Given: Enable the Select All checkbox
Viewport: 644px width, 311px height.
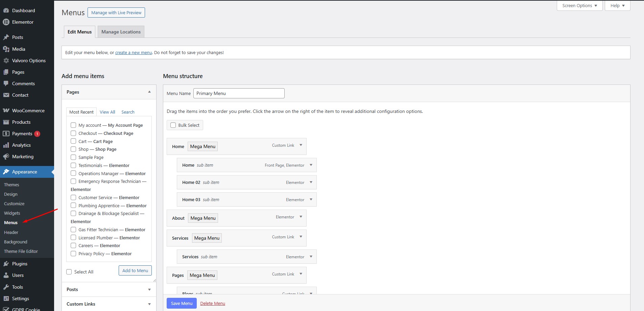Looking at the screenshot, I should pyautogui.click(x=69, y=272).
